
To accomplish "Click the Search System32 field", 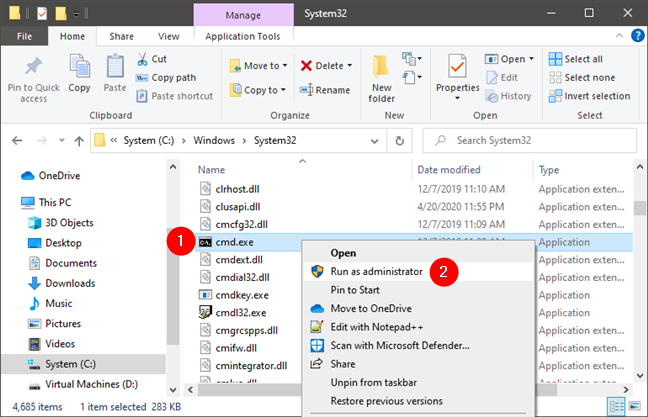I will 529,141.
